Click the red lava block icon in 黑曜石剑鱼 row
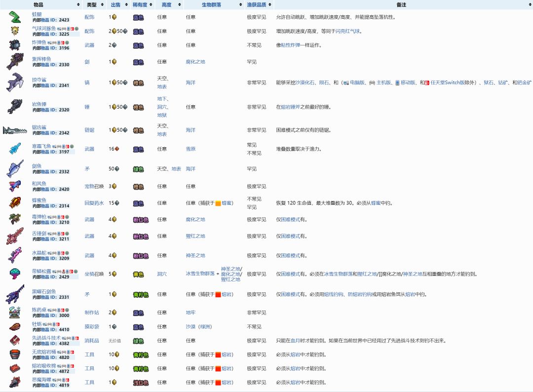Image resolution: width=533 pixels, height=392 pixels. (x=218, y=294)
